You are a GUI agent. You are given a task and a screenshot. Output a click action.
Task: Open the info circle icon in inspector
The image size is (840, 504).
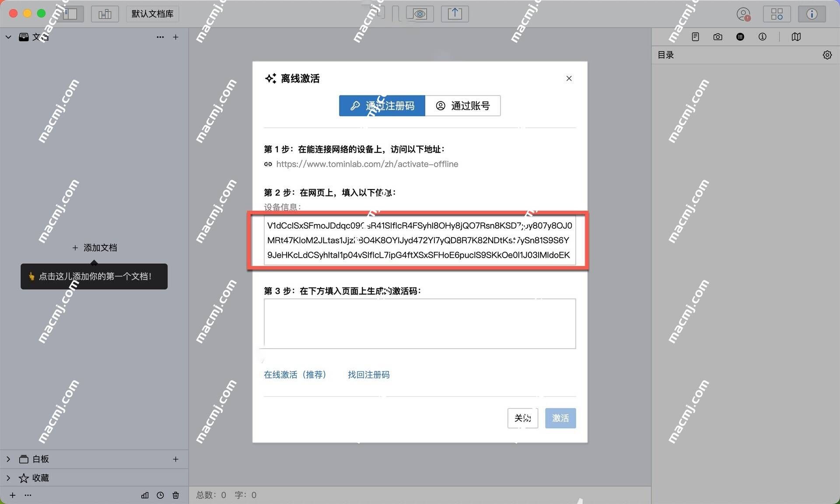coord(762,37)
